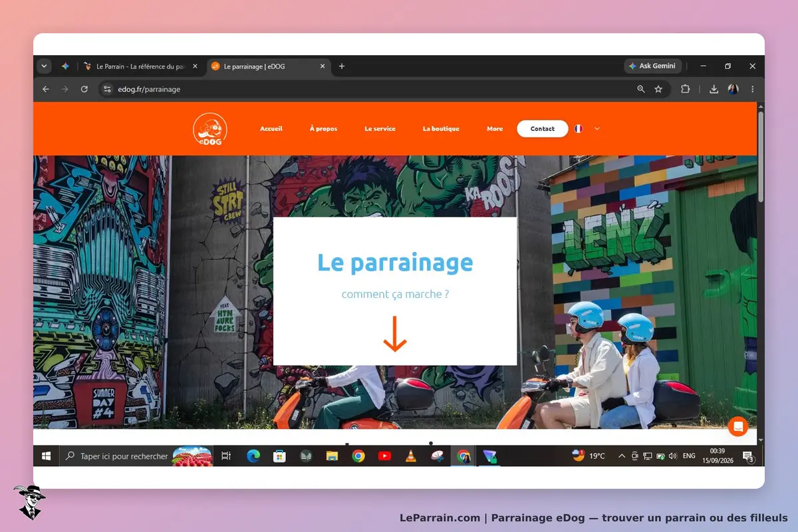Click ENG language indicator

click(x=689, y=456)
